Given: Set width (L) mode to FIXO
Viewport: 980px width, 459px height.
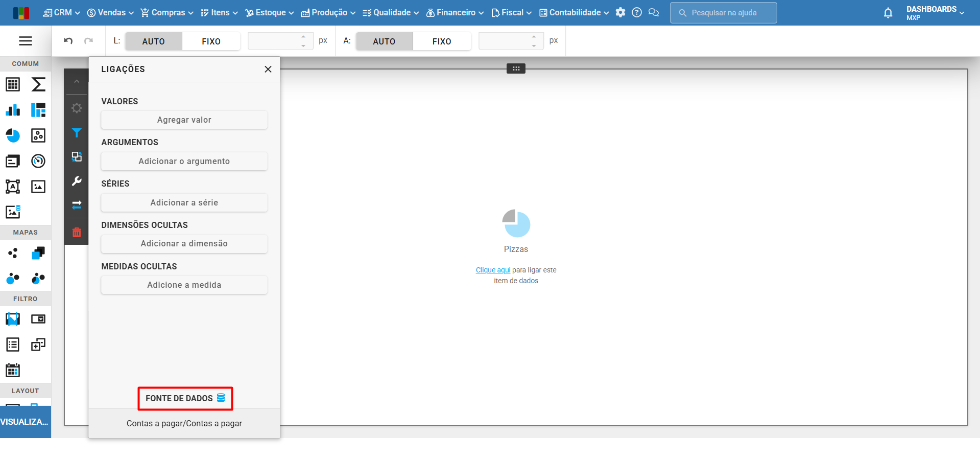Looking at the screenshot, I should (x=211, y=41).
